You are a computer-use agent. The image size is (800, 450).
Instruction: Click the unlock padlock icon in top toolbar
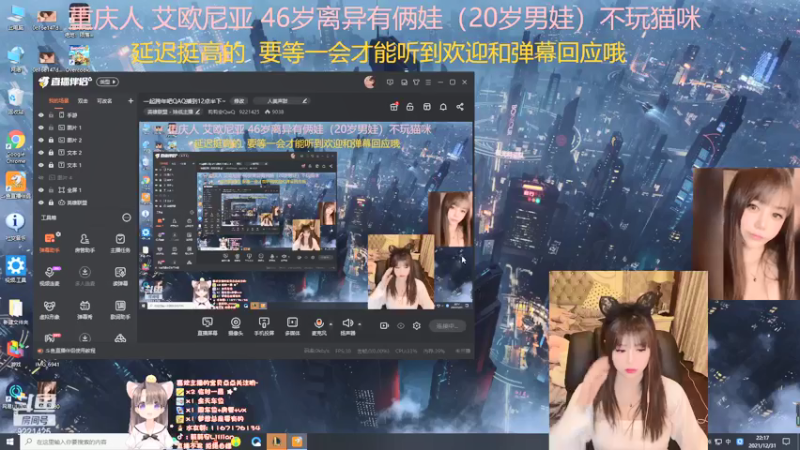click(410, 107)
